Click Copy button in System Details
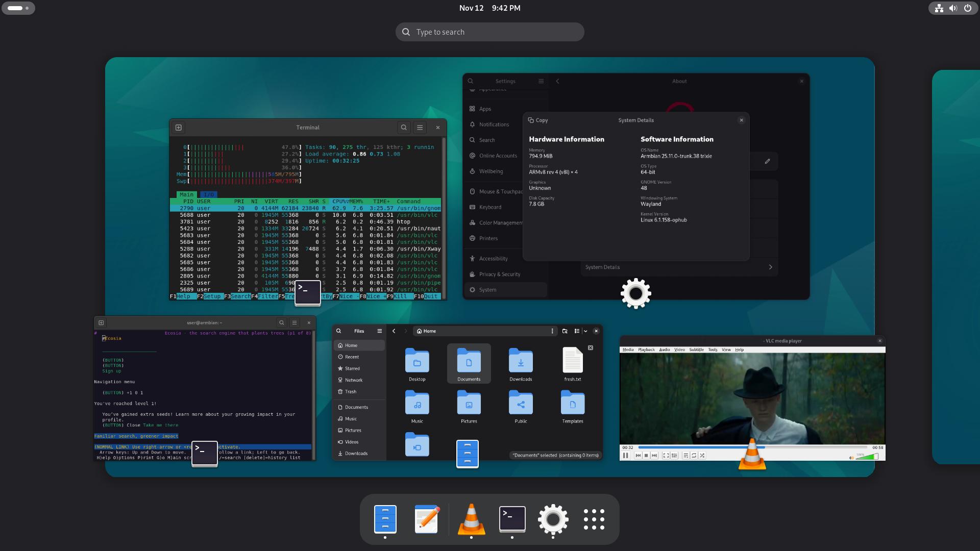Viewport: 980px width, 551px height. click(538, 120)
